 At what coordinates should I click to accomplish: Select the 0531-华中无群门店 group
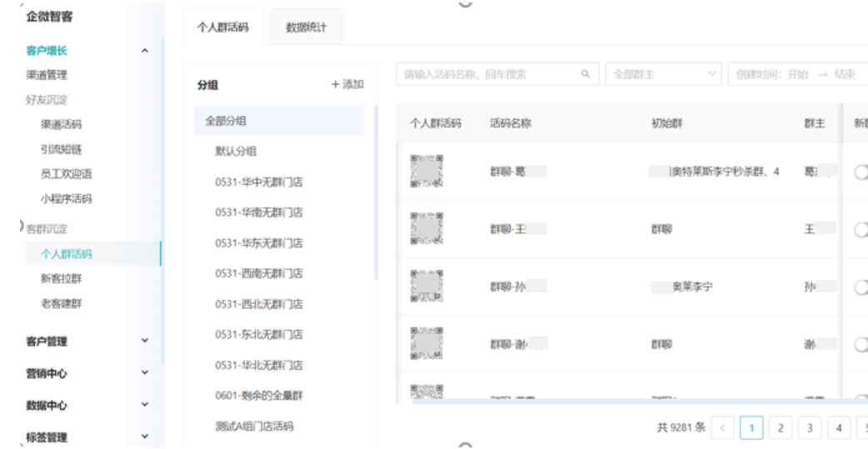[258, 182]
